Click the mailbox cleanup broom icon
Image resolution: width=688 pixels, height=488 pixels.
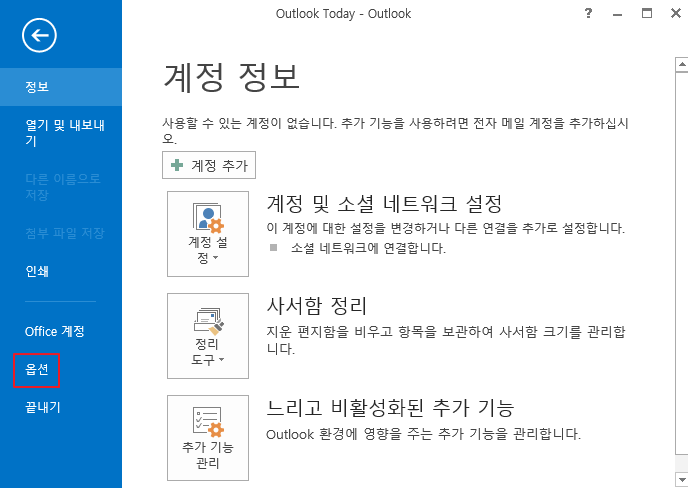(209, 321)
